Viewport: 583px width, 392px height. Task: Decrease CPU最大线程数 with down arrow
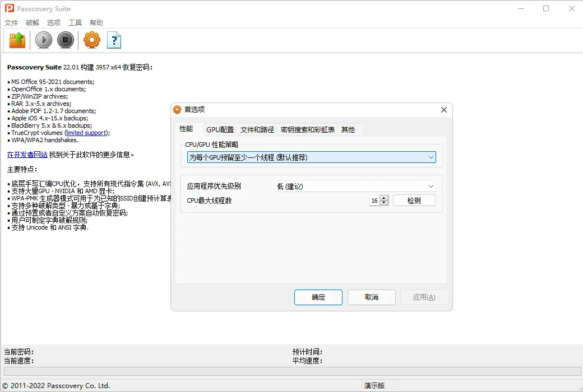point(384,203)
